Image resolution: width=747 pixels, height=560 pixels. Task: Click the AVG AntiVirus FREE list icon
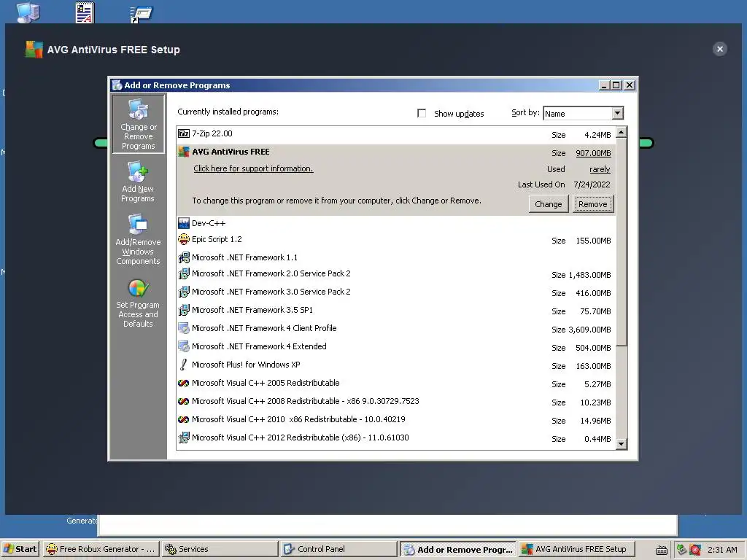point(183,152)
